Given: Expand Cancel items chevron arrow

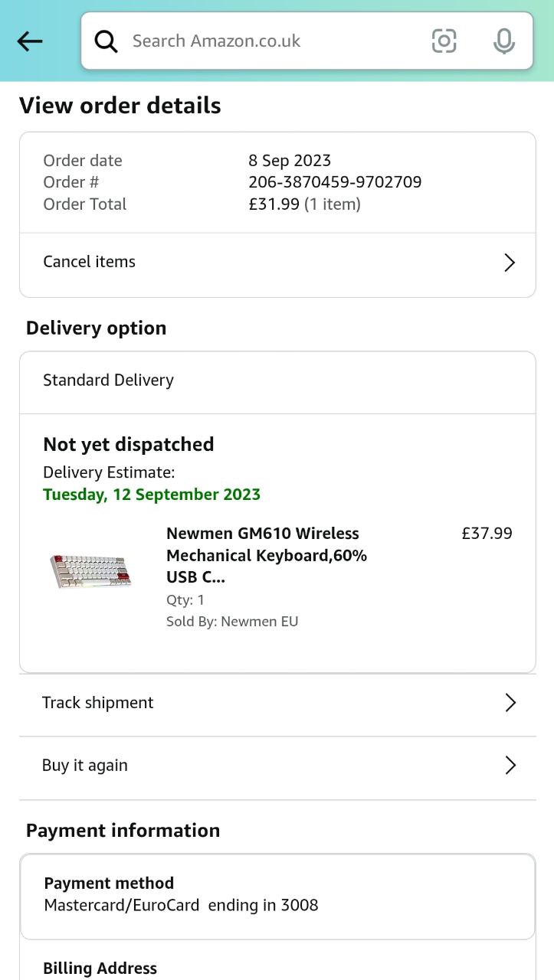Looking at the screenshot, I should pyautogui.click(x=510, y=263).
